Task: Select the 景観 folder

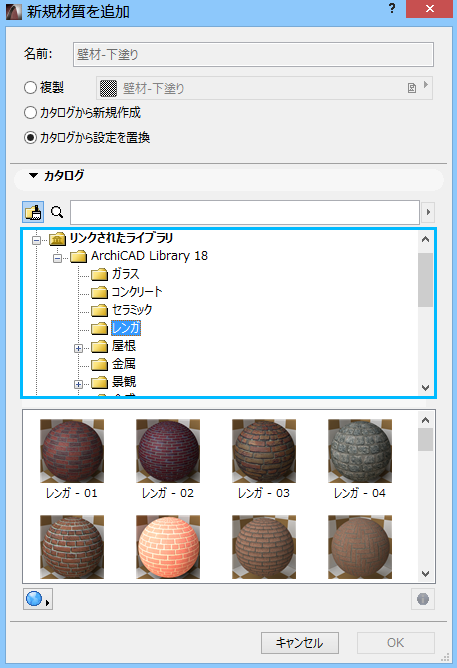Action: (124, 382)
